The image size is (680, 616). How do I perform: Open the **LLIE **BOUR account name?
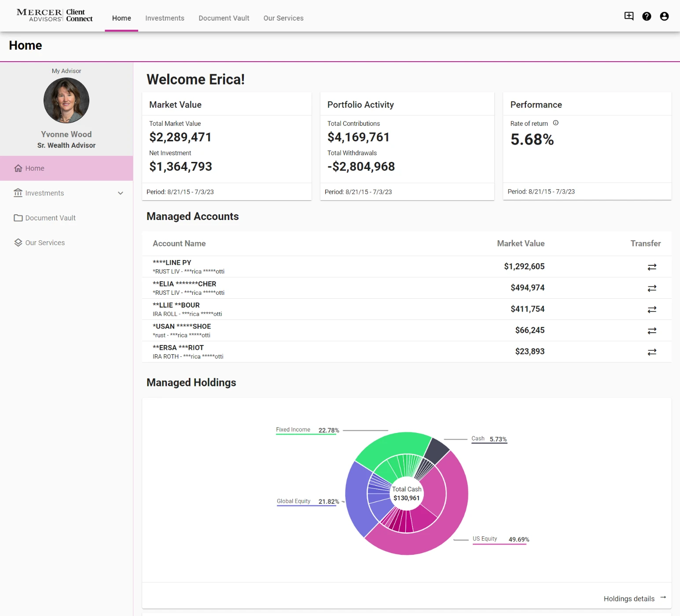click(x=176, y=305)
